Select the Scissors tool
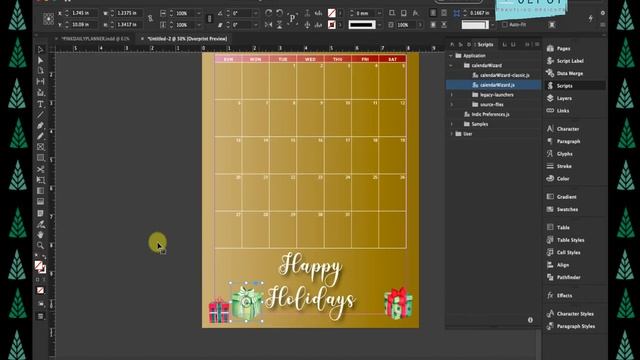This screenshot has height=360, width=640. pos(40,169)
